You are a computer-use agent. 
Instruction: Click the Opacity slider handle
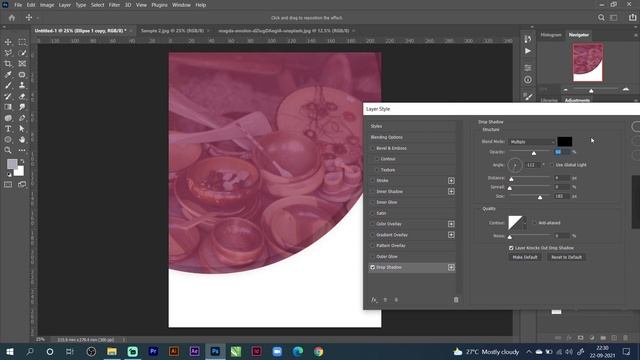coord(533,153)
